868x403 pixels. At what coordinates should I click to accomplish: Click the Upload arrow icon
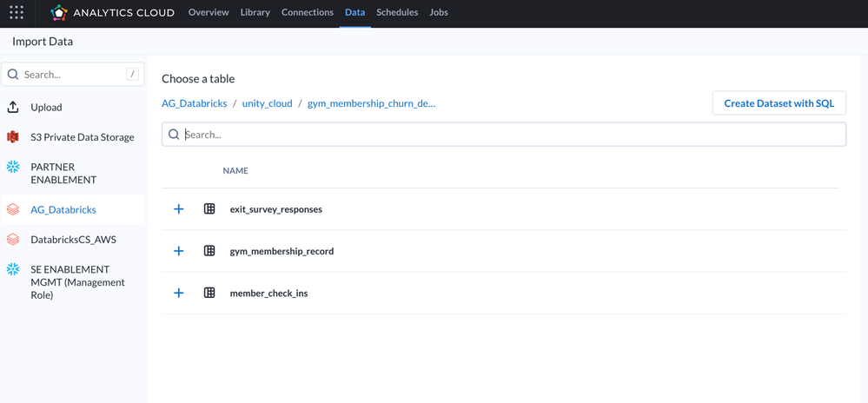click(13, 108)
